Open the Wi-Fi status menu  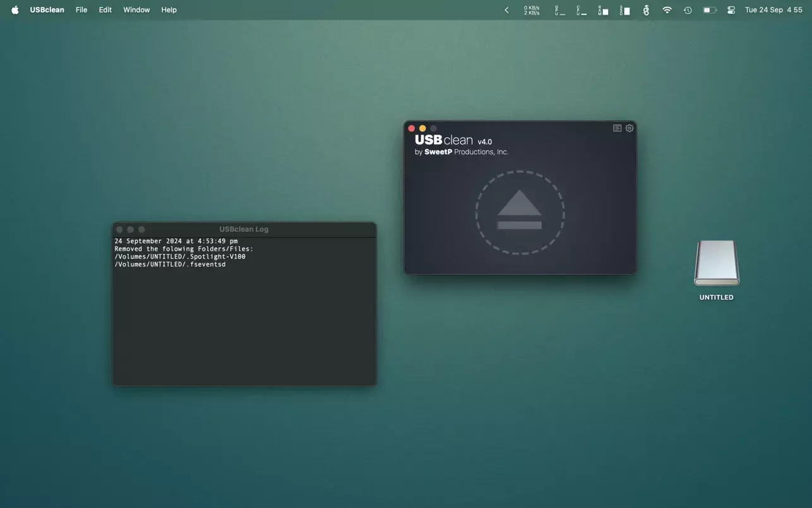tap(667, 10)
